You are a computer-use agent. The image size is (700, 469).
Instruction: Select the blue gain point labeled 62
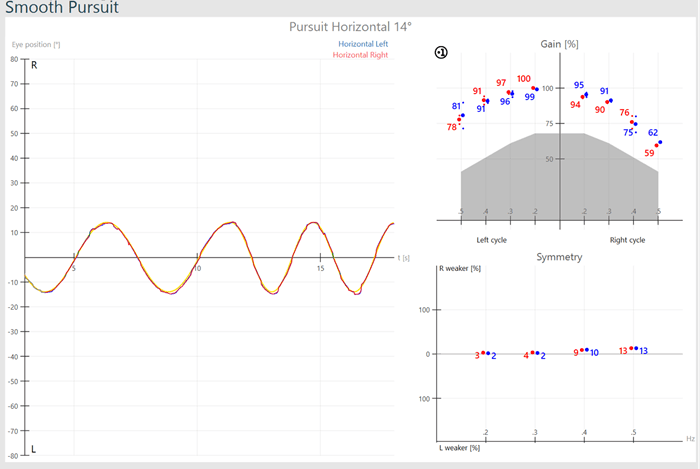click(x=660, y=142)
